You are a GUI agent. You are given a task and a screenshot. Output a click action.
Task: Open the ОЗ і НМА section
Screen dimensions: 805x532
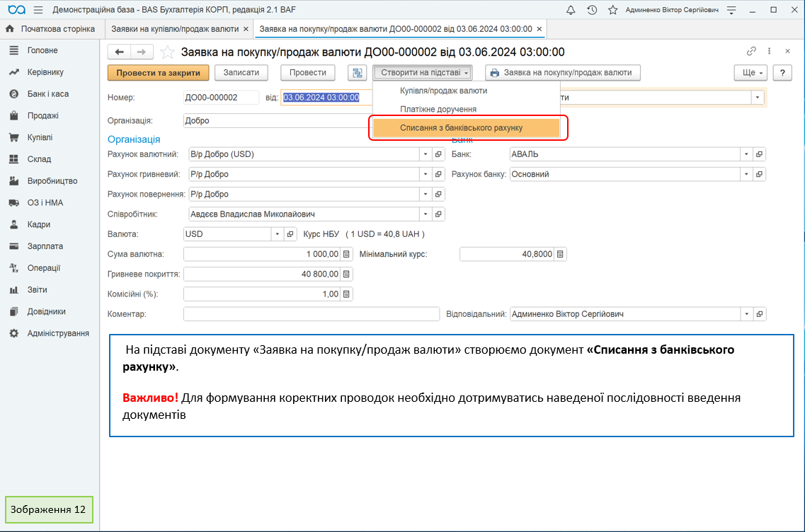click(45, 202)
